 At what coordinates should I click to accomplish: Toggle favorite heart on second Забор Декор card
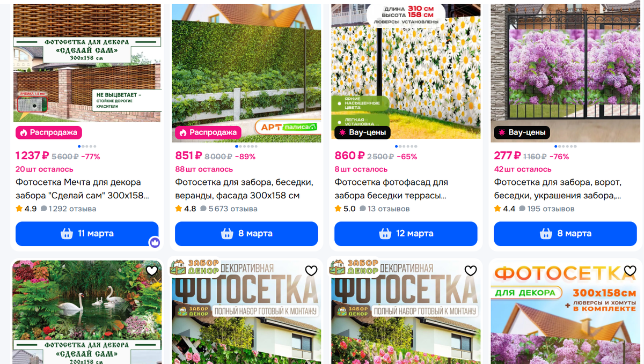(x=471, y=271)
